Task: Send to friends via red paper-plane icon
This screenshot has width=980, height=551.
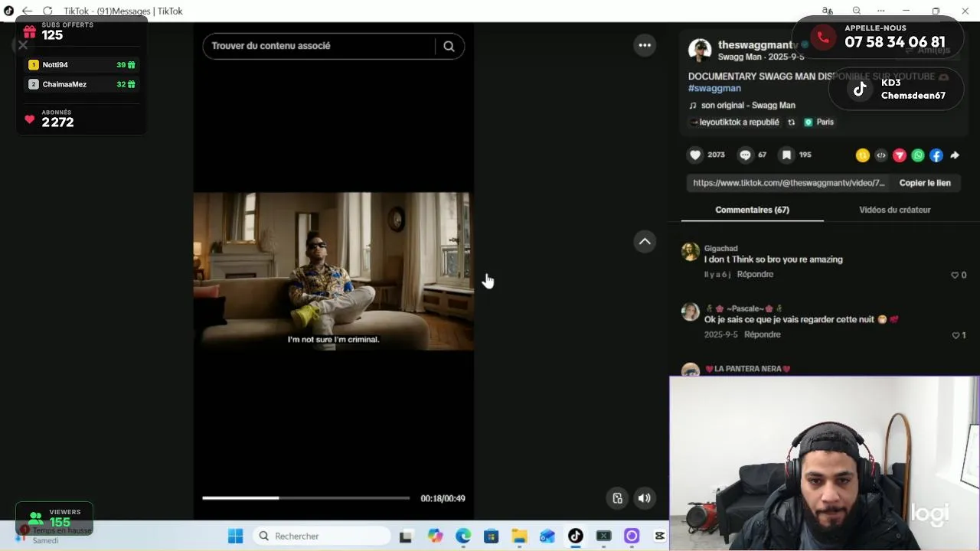Action: 900,155
